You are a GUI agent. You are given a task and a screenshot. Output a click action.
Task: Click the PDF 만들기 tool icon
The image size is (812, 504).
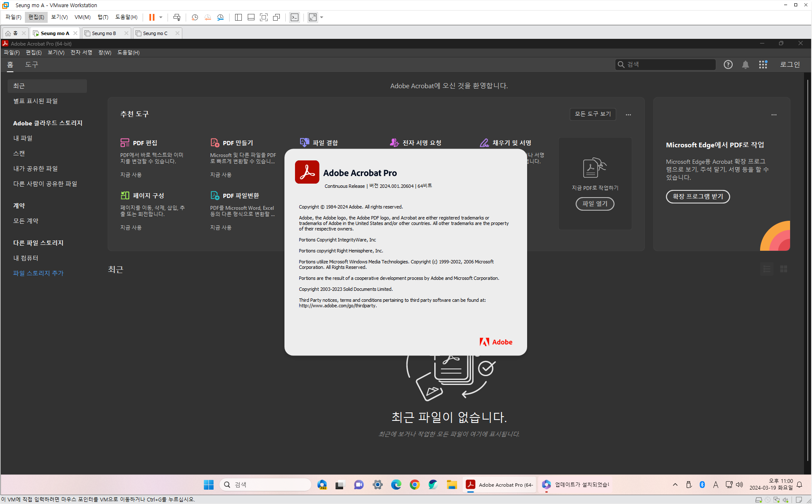(x=215, y=143)
